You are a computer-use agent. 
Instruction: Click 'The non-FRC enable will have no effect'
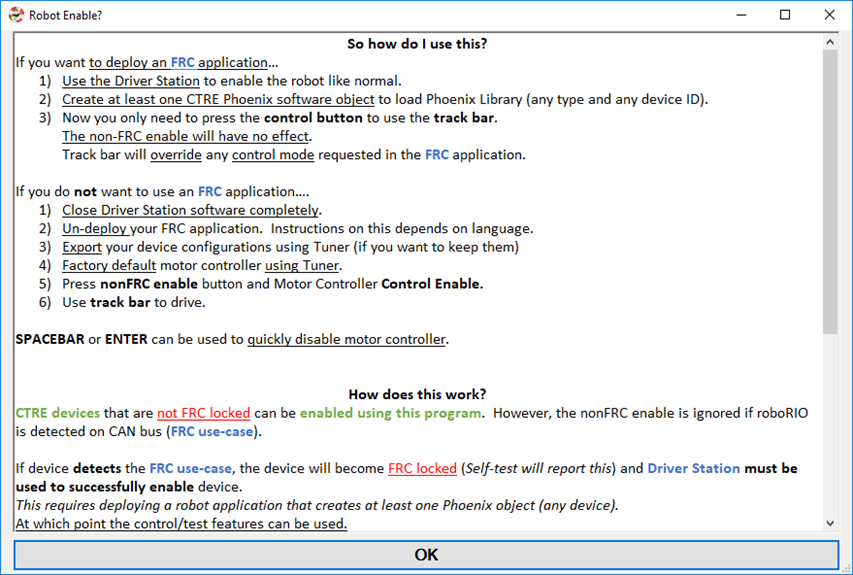coord(186,137)
